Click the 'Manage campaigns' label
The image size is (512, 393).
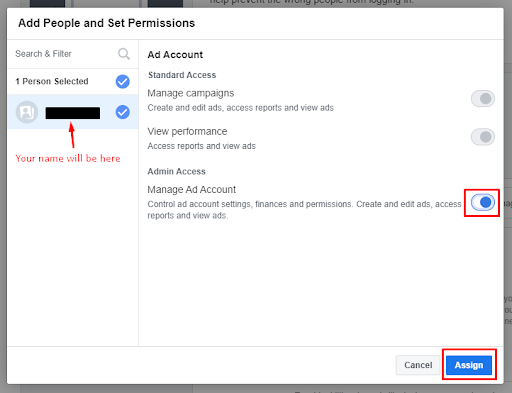click(191, 93)
